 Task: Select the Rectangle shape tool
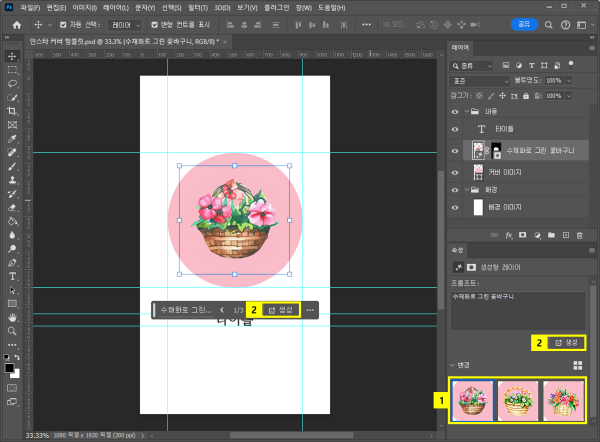[x=12, y=304]
